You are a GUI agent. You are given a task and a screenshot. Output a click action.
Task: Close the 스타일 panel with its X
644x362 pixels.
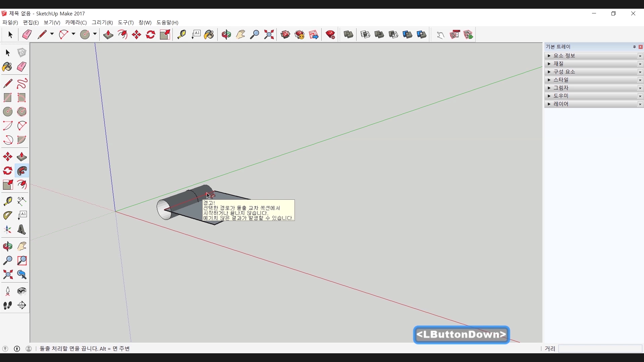pyautogui.click(x=640, y=80)
